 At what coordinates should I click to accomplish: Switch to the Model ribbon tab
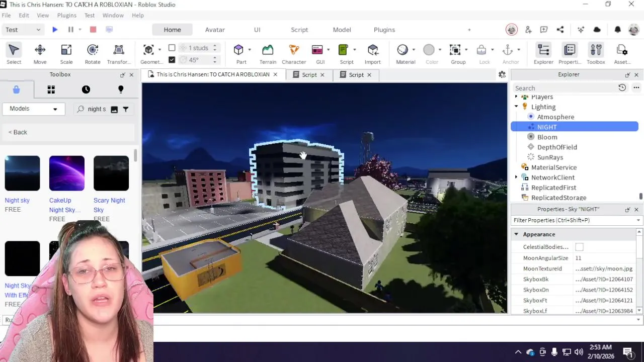[342, 30]
